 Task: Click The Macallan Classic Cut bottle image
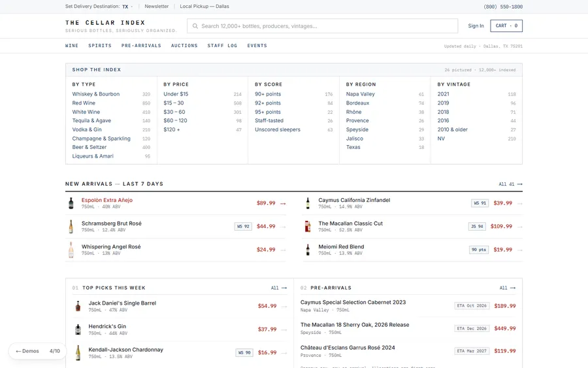click(308, 227)
